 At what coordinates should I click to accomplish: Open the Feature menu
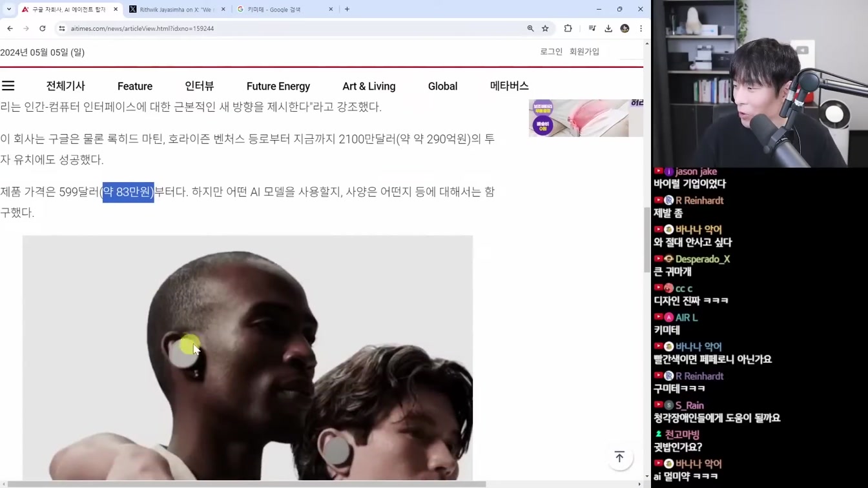(135, 86)
